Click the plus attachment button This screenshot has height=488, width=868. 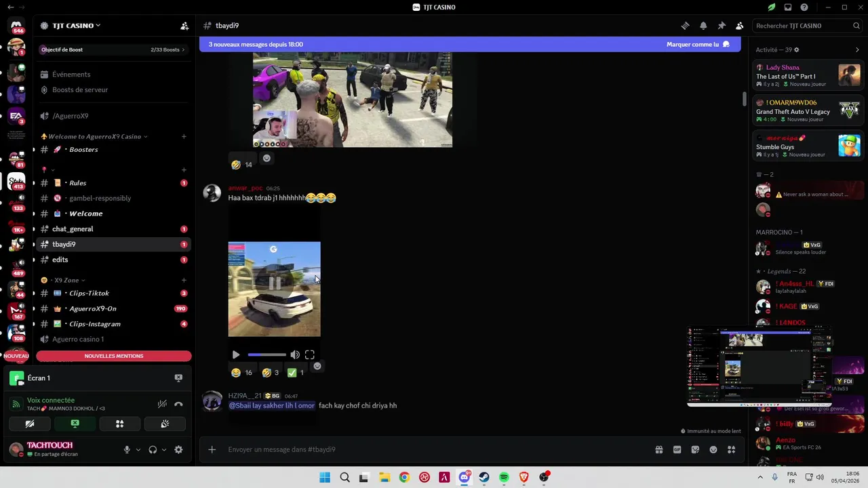pyautogui.click(x=212, y=449)
